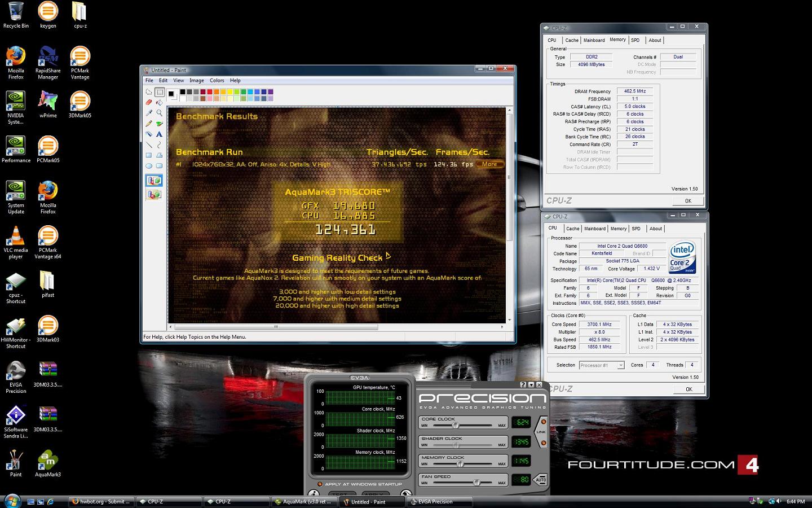Open the Recycle Bin desktop icon
The image size is (812, 508).
[x=16, y=15]
